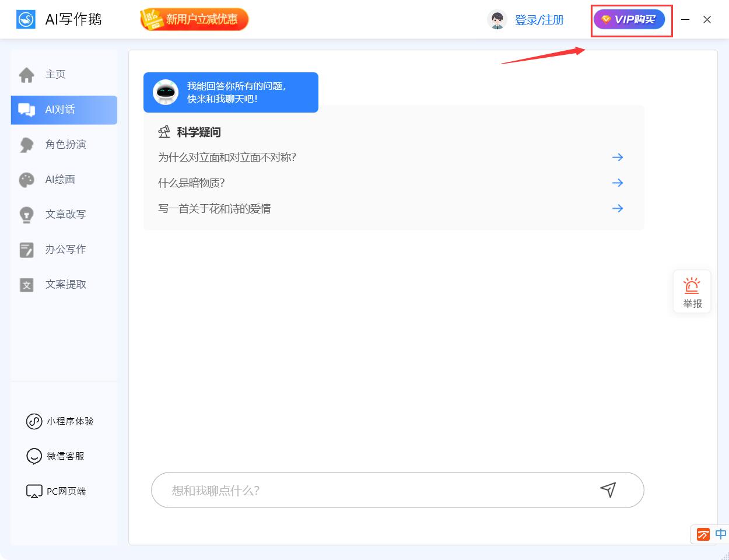Click the VIP购买 button
This screenshot has width=729, height=560.
point(629,19)
